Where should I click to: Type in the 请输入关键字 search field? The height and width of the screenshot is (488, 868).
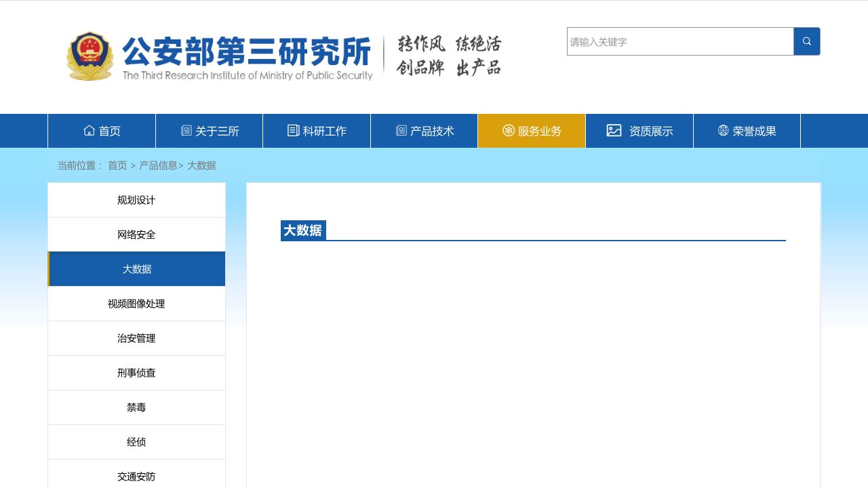[x=680, y=41]
